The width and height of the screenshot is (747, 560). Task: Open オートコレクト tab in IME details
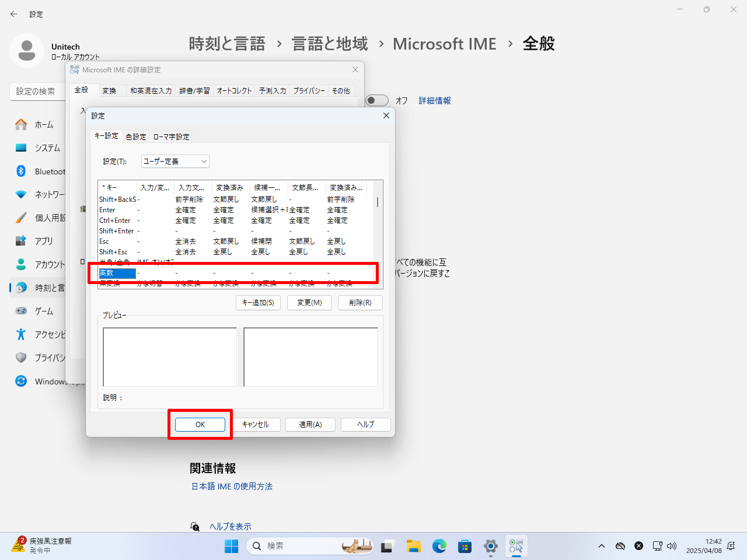(234, 90)
